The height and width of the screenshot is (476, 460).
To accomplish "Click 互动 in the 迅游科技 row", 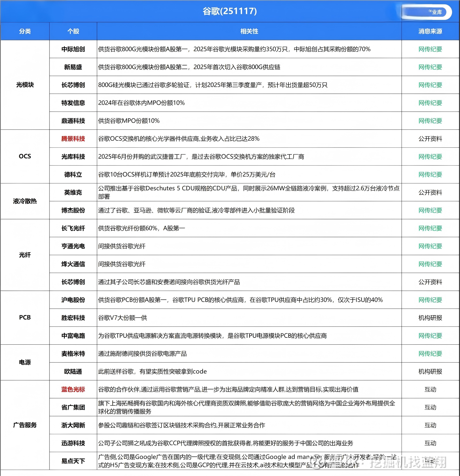I will [x=430, y=443].
